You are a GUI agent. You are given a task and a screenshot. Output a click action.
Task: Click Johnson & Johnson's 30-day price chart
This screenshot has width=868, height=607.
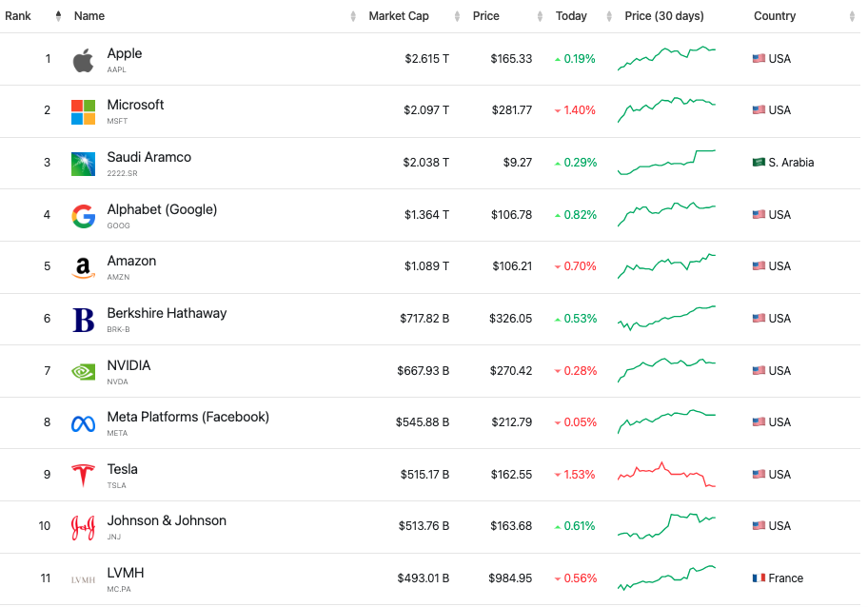(666, 526)
